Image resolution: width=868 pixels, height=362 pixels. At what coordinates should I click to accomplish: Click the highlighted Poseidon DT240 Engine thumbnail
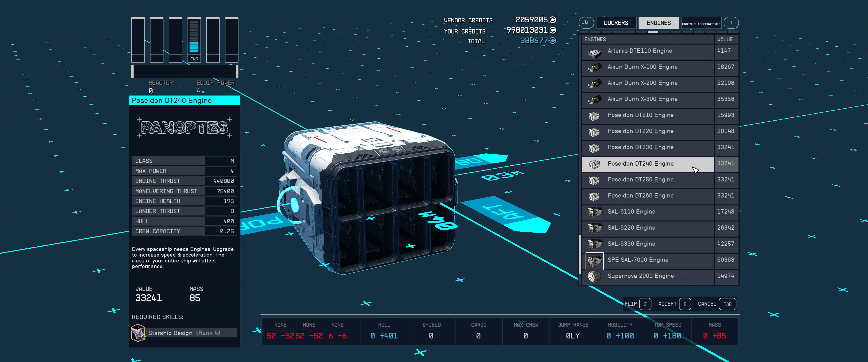coord(594,164)
